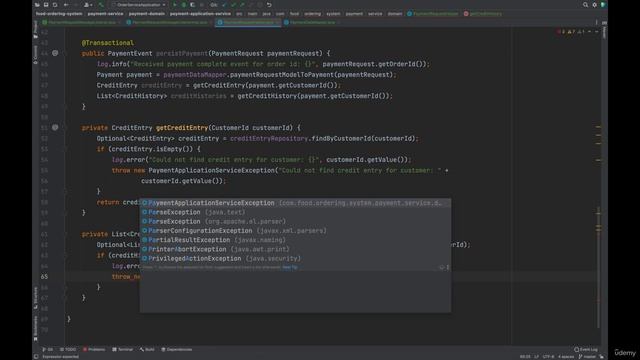Open the Event Log panel
This screenshot has height=360, width=640.
[x=586, y=349]
